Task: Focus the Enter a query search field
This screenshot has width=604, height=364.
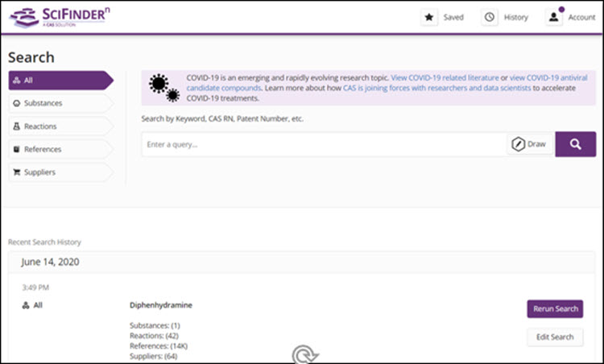Action: pos(325,144)
